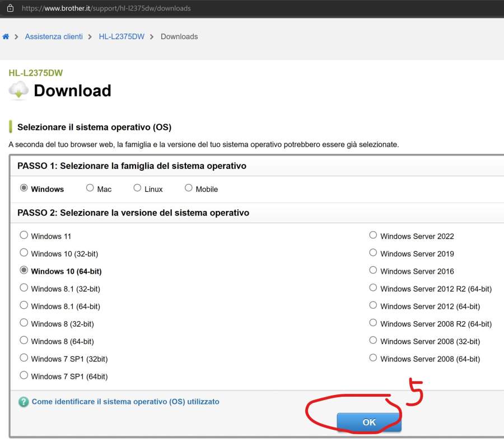Select Windows Server 2022 radio button
Image resolution: width=504 pixels, height=442 pixels.
373,236
